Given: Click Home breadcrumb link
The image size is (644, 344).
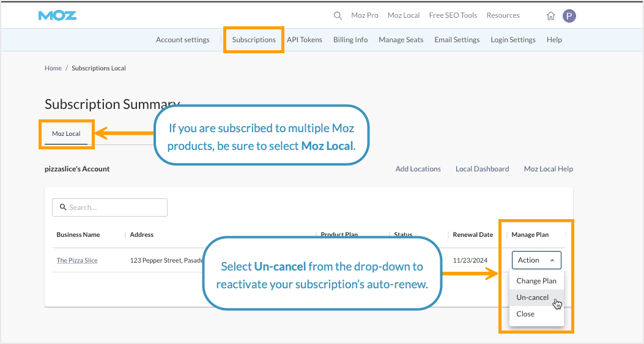Looking at the screenshot, I should (x=53, y=69).
